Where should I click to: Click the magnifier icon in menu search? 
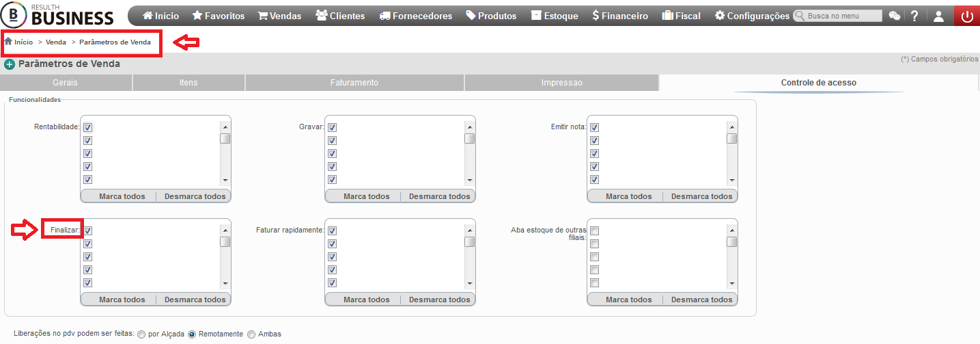(800, 16)
